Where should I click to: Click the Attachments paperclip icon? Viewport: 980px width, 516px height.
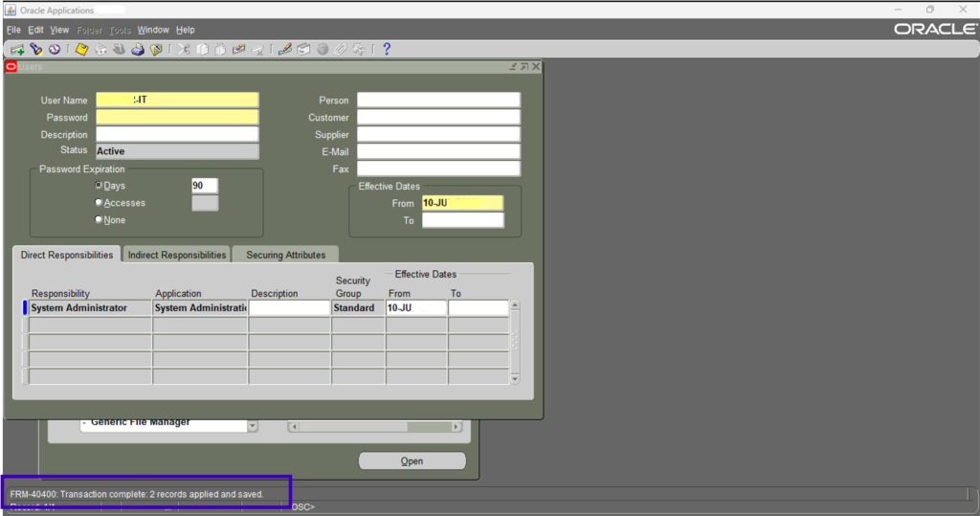click(340, 50)
